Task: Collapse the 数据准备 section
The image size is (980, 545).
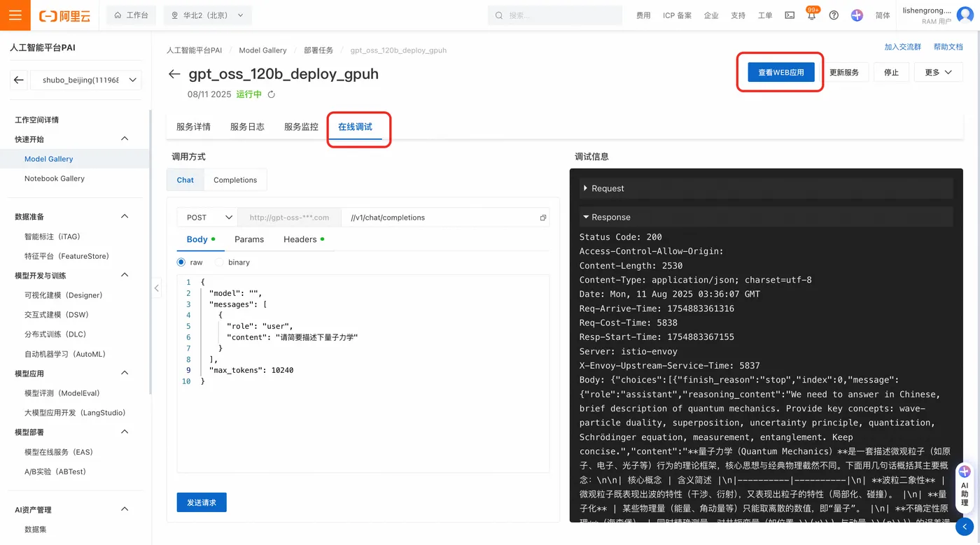Action: tap(125, 216)
